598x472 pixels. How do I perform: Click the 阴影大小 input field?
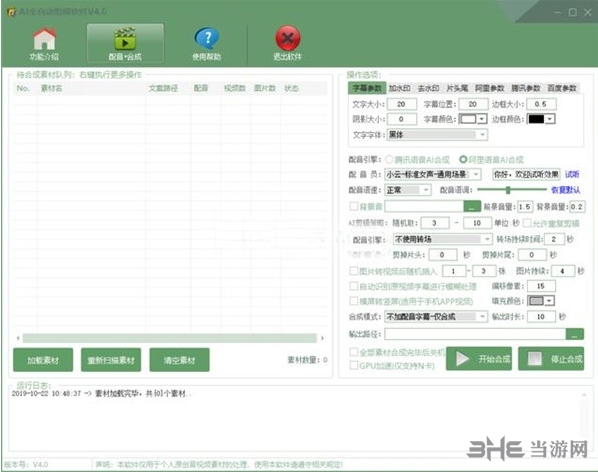coord(402,119)
